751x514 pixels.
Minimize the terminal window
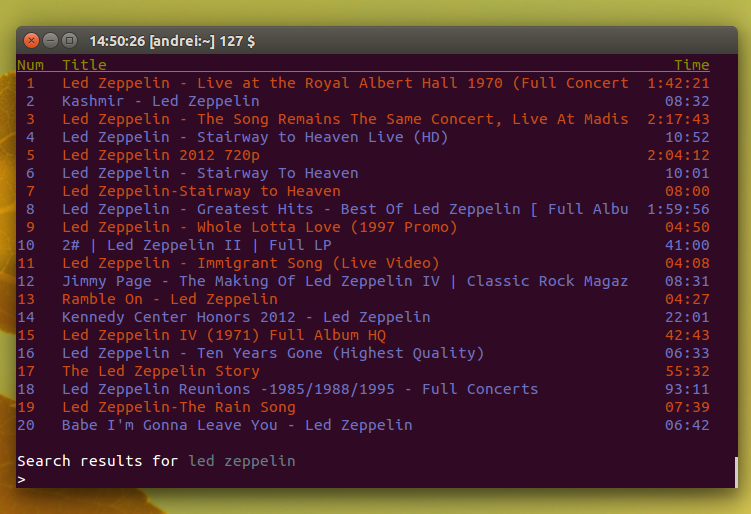50,41
